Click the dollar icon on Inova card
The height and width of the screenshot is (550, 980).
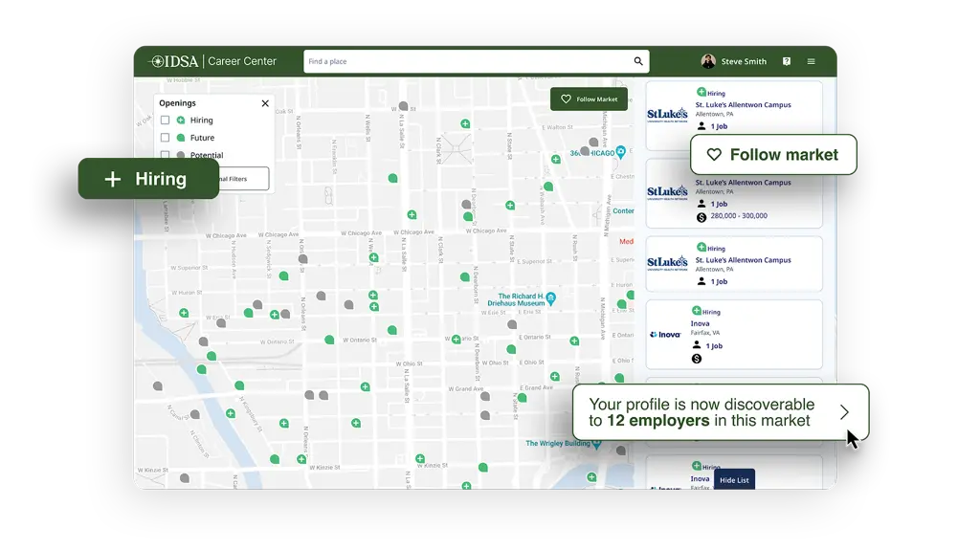(x=697, y=359)
